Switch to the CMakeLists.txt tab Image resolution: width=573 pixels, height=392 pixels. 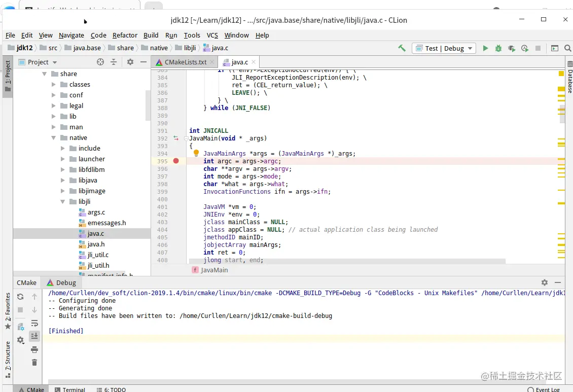point(185,62)
